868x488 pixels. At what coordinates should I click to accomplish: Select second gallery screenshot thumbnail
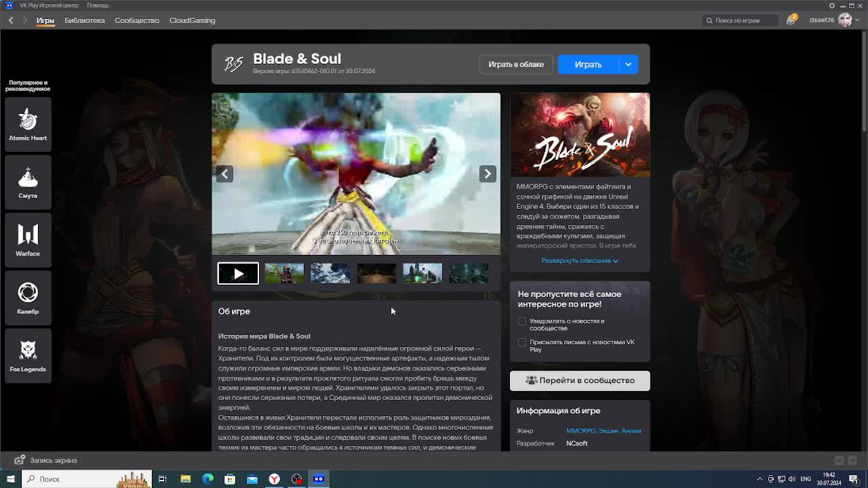click(284, 273)
